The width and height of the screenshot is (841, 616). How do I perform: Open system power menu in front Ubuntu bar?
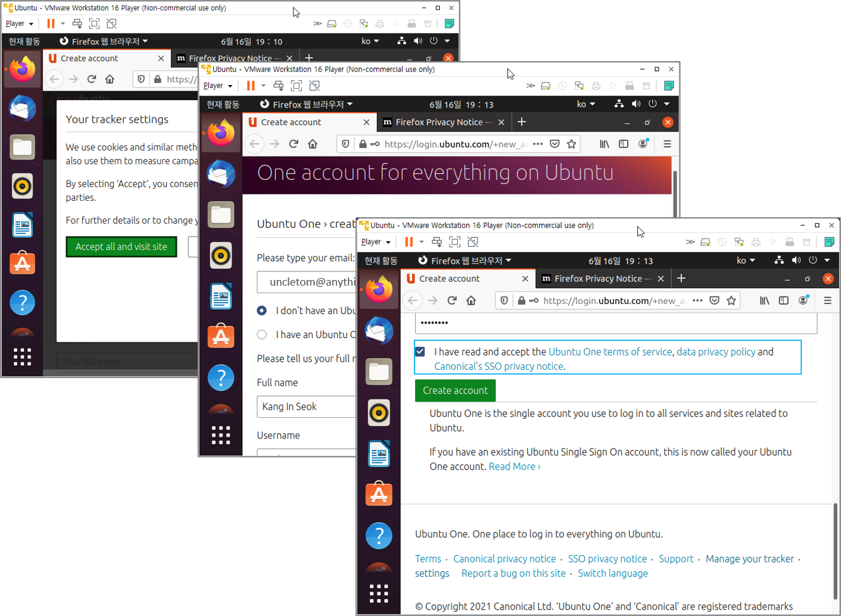coord(819,260)
